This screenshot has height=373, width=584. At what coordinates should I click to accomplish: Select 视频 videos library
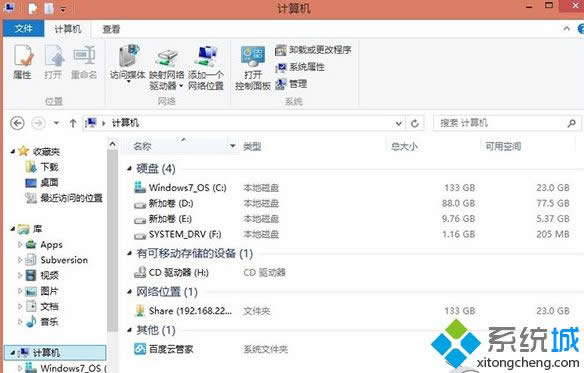[x=42, y=275]
